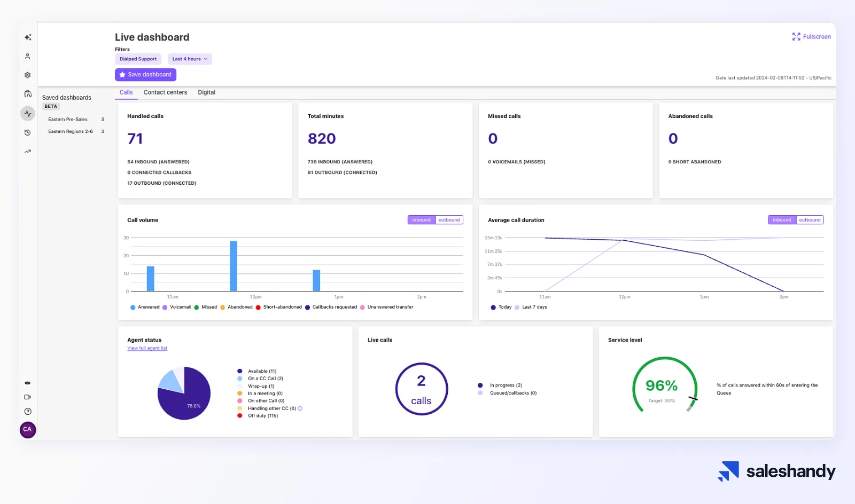Click the Date last updated text

[x=774, y=78]
